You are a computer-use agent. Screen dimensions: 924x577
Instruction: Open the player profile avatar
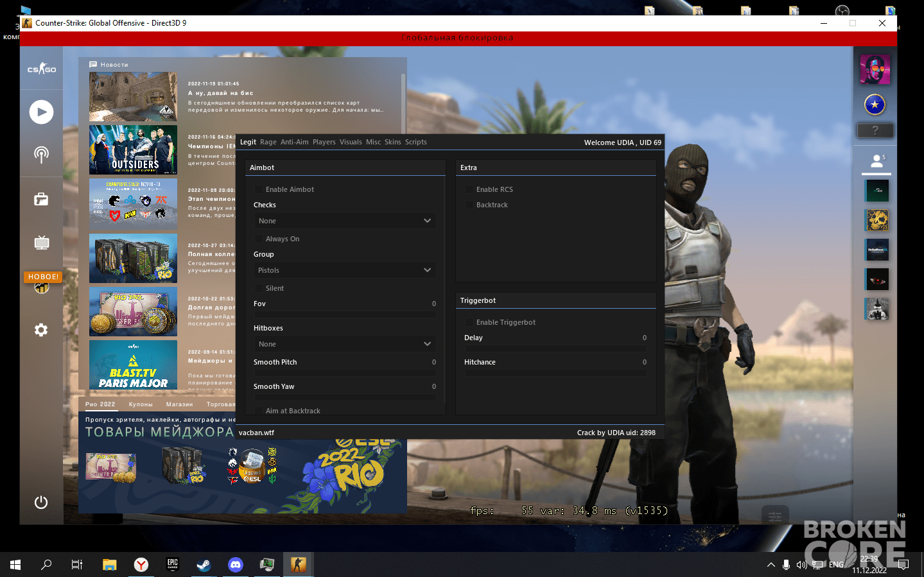click(x=875, y=69)
